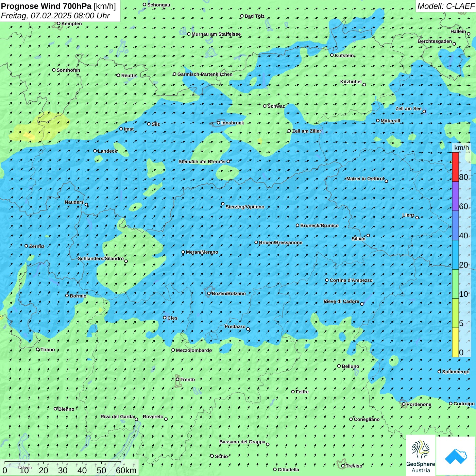
Task: Click the date "Freitag, 07.02.2025 08:00 Uhr"
Action: coord(55,16)
